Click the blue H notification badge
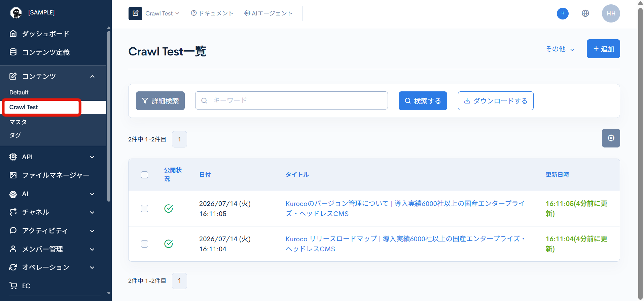This screenshot has width=644, height=301. pyautogui.click(x=563, y=13)
